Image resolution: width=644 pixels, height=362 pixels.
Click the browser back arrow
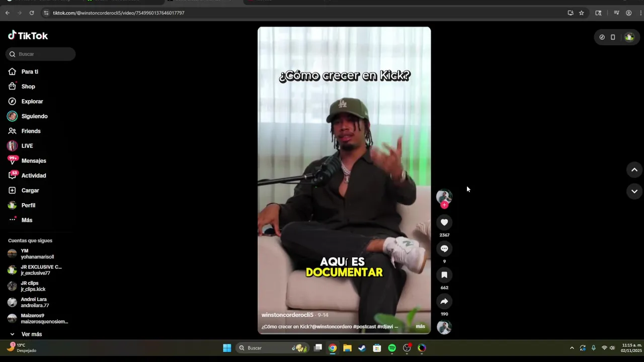8,13
